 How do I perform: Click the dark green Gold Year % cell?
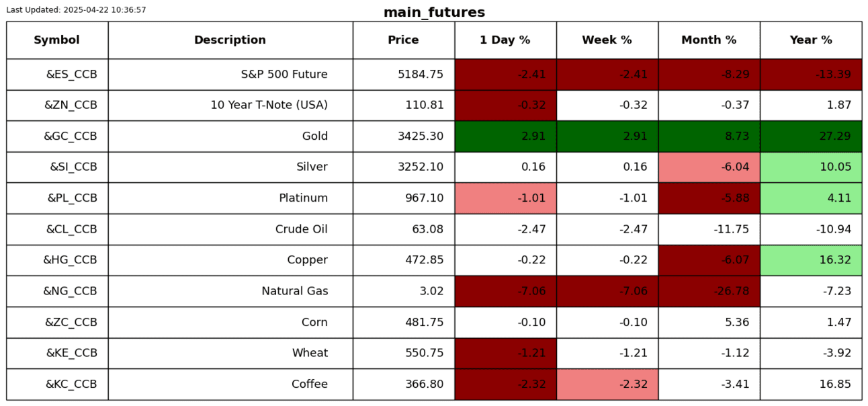811,136
